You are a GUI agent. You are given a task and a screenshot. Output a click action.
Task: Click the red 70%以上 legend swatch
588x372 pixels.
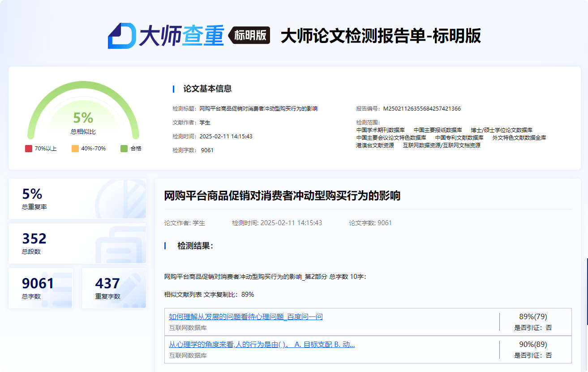pos(29,149)
